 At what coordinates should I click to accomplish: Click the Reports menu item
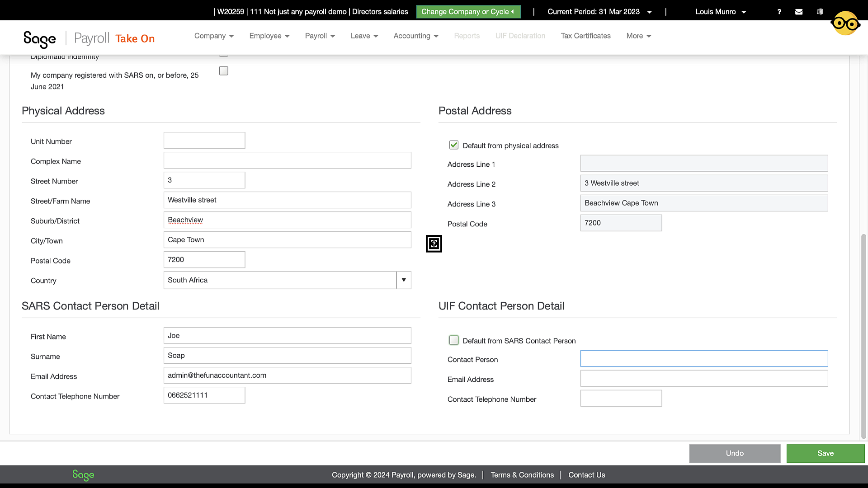[467, 36]
